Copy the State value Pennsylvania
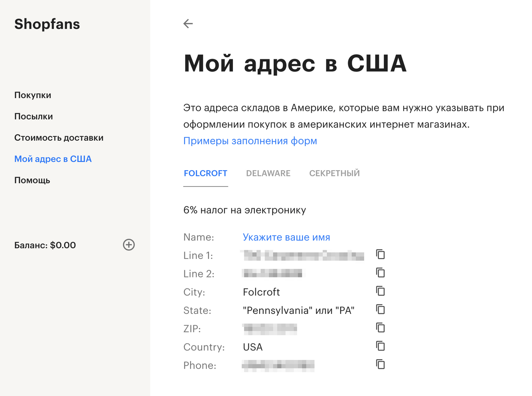The image size is (532, 396). (x=380, y=309)
